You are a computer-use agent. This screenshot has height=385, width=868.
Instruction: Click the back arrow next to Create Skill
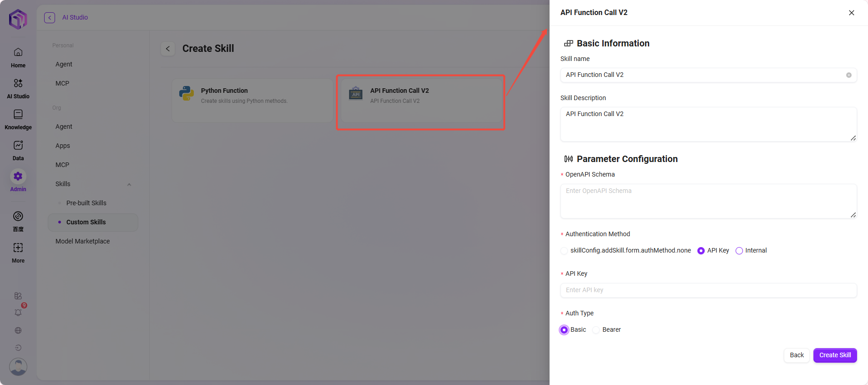point(168,49)
